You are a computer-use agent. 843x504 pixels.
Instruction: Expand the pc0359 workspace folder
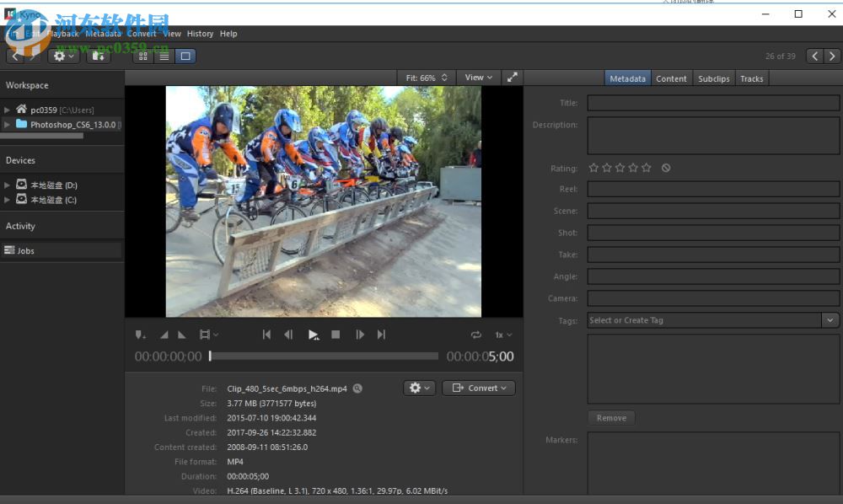(8, 110)
